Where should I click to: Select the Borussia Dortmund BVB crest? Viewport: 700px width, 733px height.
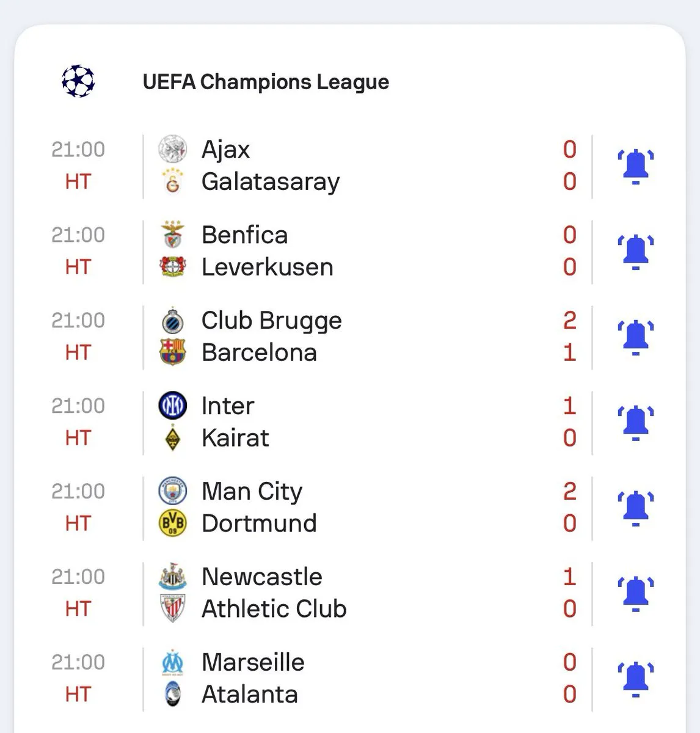172,523
